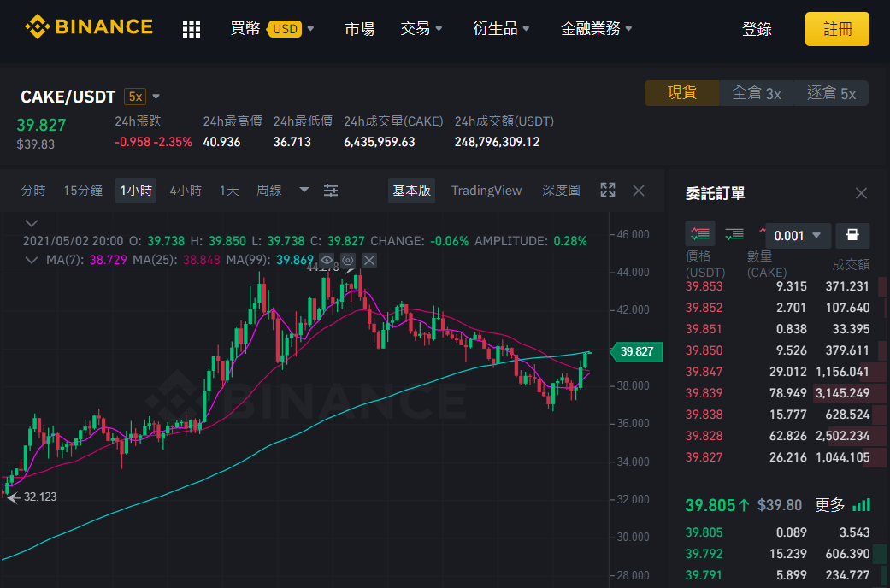Click the 價格(USDT) column header
The width and height of the screenshot is (890, 588).
[x=705, y=264]
